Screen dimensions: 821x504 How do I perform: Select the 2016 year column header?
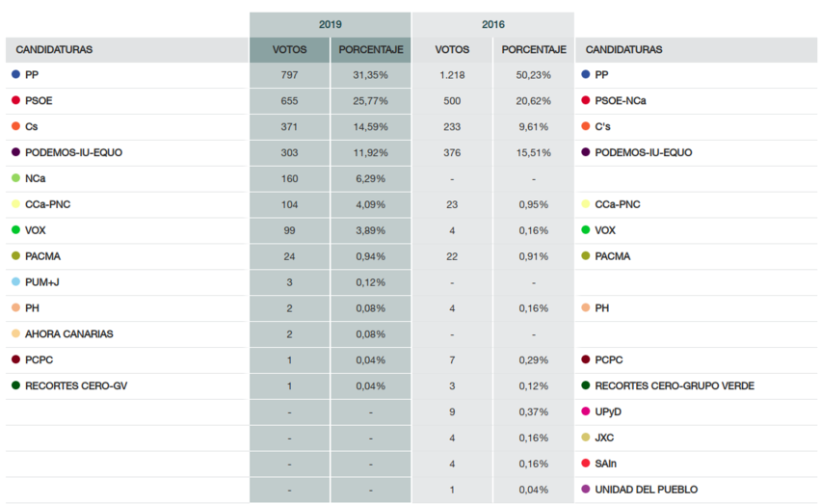click(492, 24)
